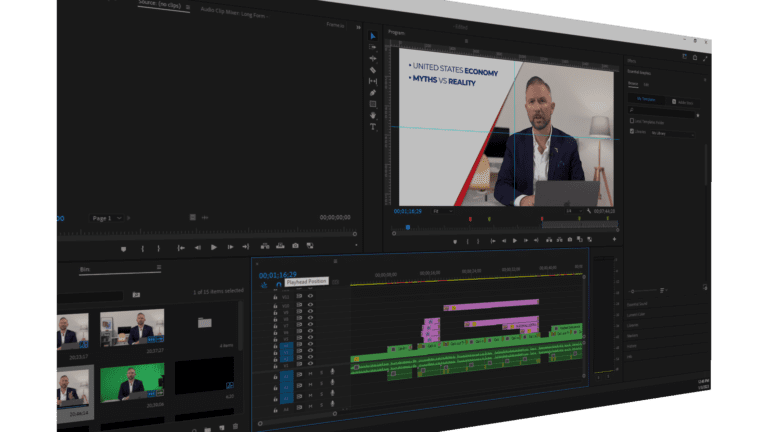Mute the first audio track with M button
768x432 pixels.
309,372
